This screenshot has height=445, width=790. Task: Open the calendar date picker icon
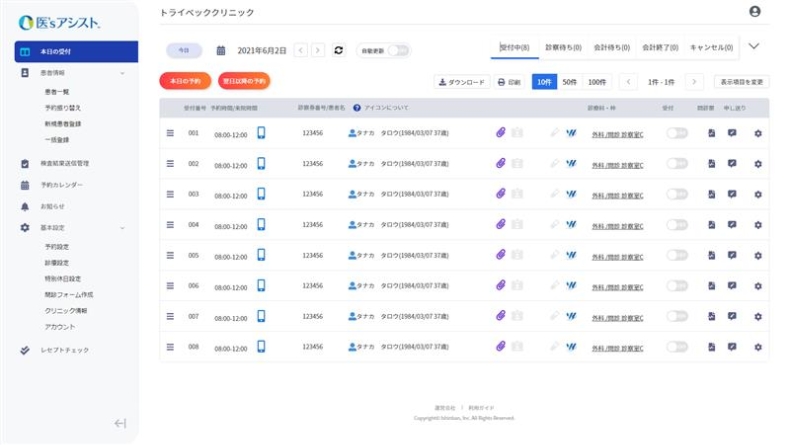221,50
